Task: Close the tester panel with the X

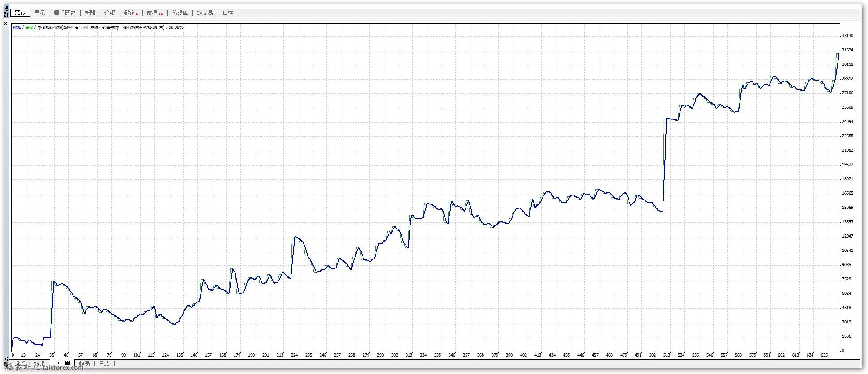Action: 5,23
